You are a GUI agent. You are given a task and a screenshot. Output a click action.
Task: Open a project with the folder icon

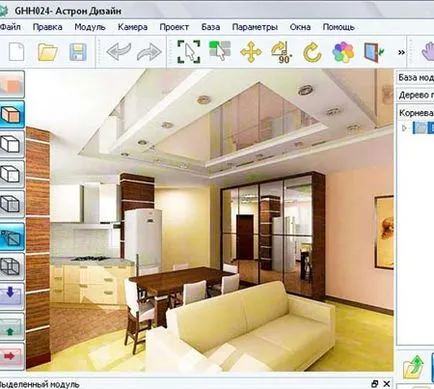pyautogui.click(x=48, y=52)
